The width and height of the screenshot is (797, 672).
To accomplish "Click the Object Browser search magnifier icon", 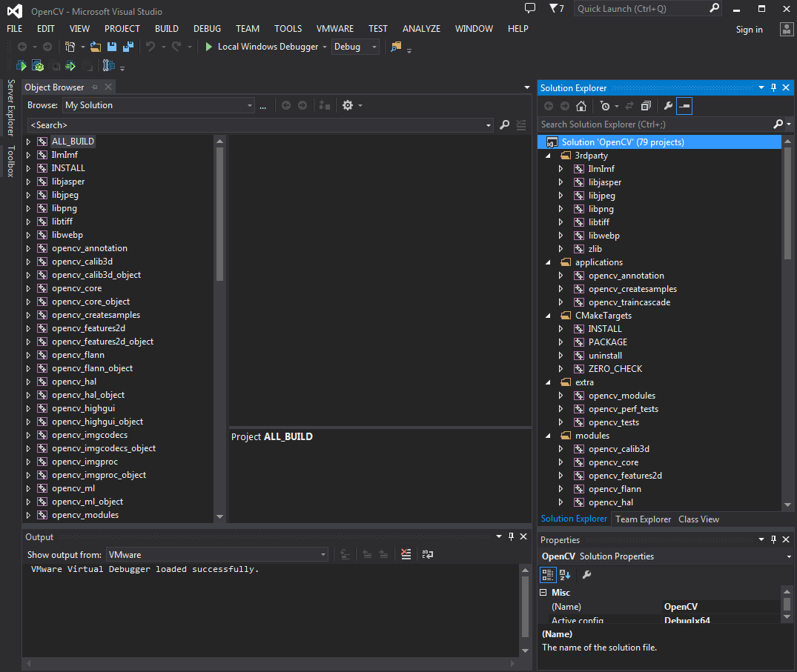I will click(x=505, y=125).
